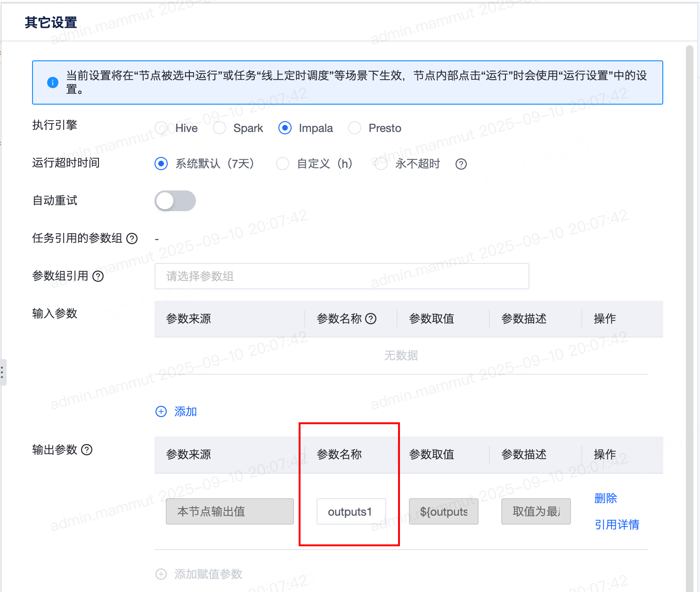Click help icon next to input 参数名称 header

pos(371,319)
